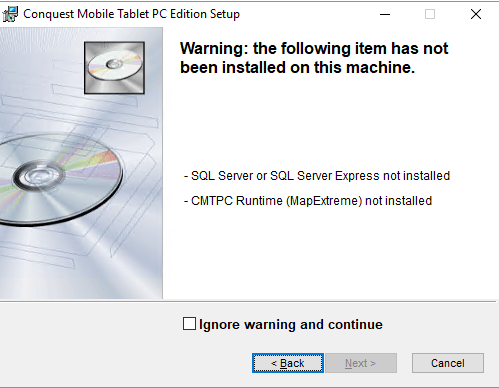Click the center hub of the large disc
This screenshot has width=499, height=388.
click(x=39, y=176)
